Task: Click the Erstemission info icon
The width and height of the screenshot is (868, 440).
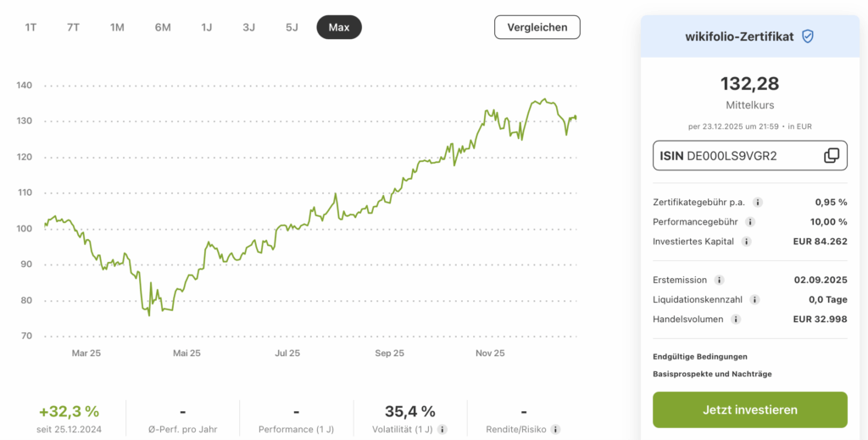Action: click(719, 280)
